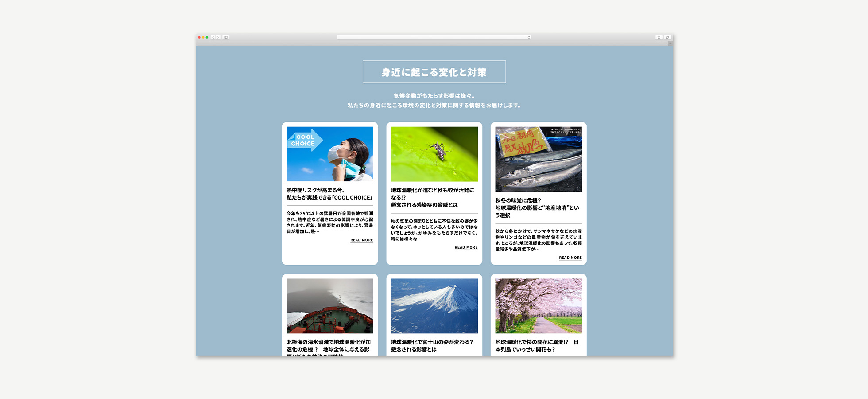This screenshot has width=868, height=399.
Task: Go back with Safari's back arrow
Action: pos(213,37)
